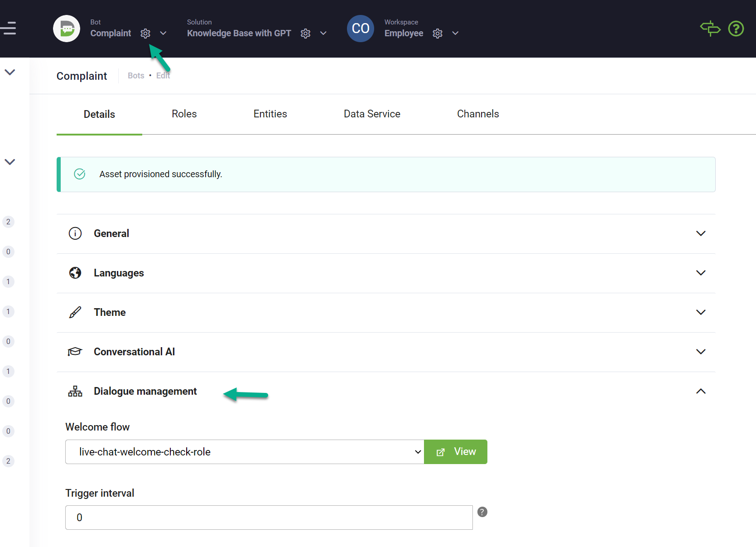Open the Workspace selector dropdown arrow
The image size is (756, 547).
point(456,34)
